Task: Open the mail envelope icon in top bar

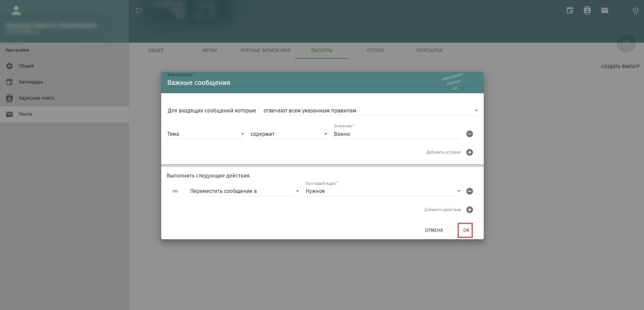Action: [x=604, y=10]
